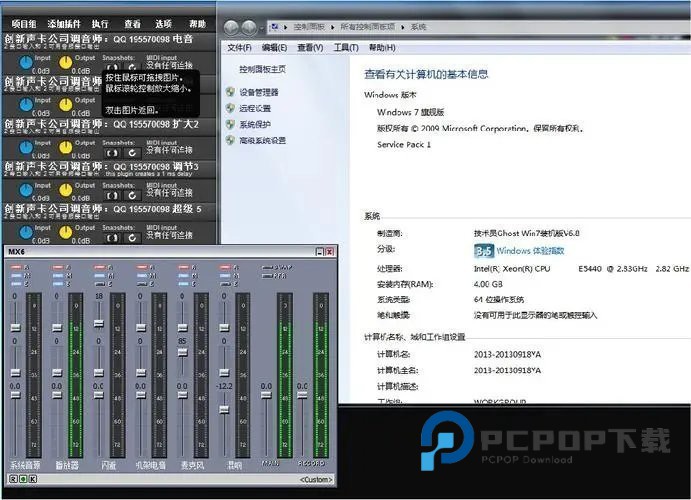Click the RECORD fader in MX6

(302, 395)
